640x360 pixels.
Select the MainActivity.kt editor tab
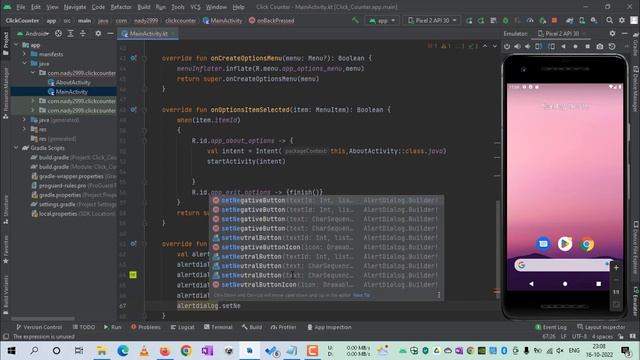148,34
